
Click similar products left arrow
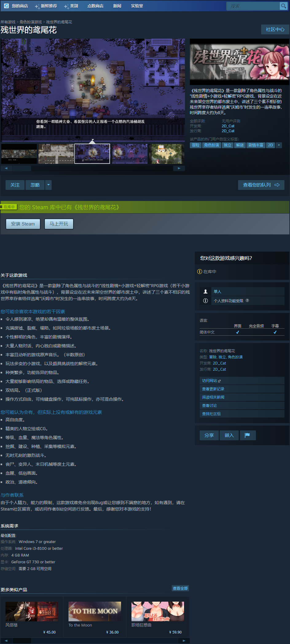(6, 641)
